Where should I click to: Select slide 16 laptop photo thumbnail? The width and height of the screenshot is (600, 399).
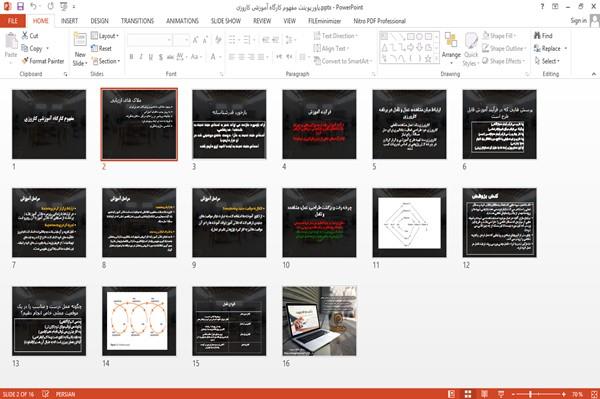tap(319, 321)
